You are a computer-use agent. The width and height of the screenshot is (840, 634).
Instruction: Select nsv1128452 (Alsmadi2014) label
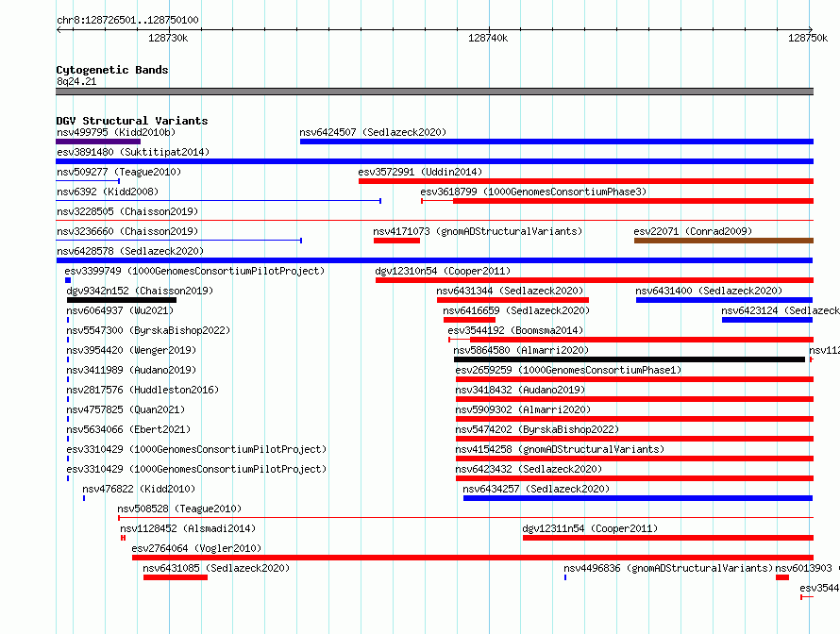point(188,528)
